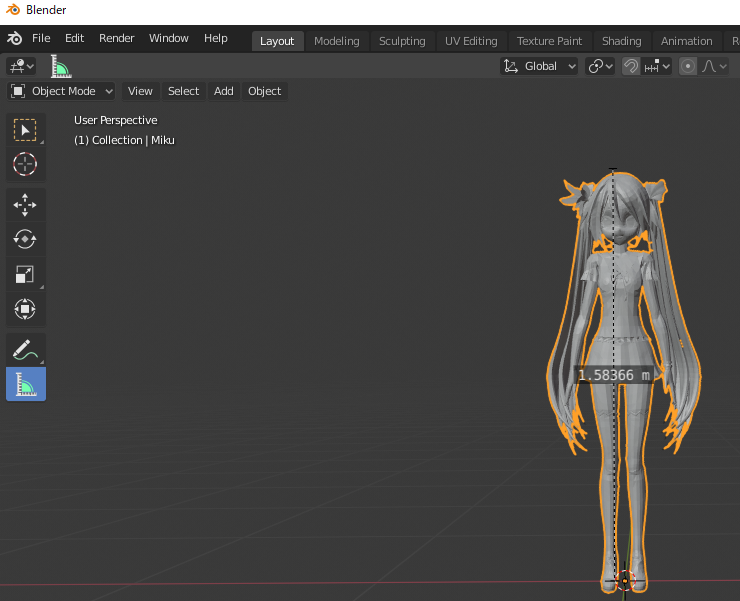The width and height of the screenshot is (740, 601).
Task: Open the editor type dropdown
Action: tap(21, 66)
